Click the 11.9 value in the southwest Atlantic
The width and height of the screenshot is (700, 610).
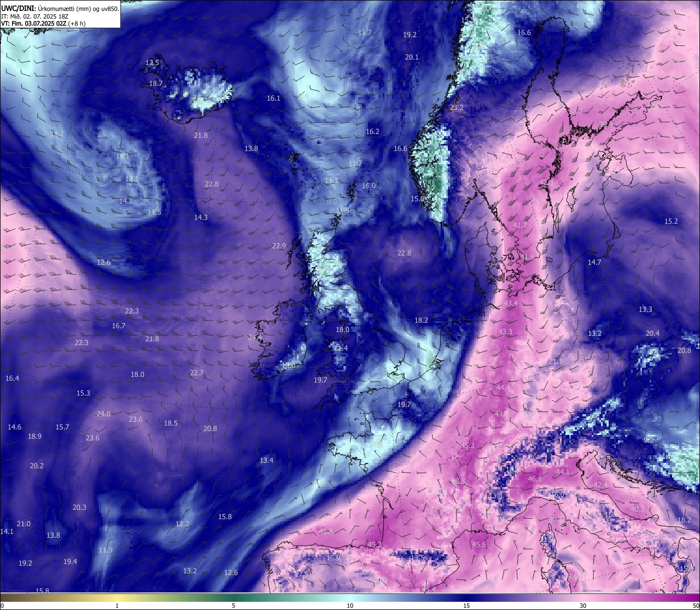click(x=106, y=550)
